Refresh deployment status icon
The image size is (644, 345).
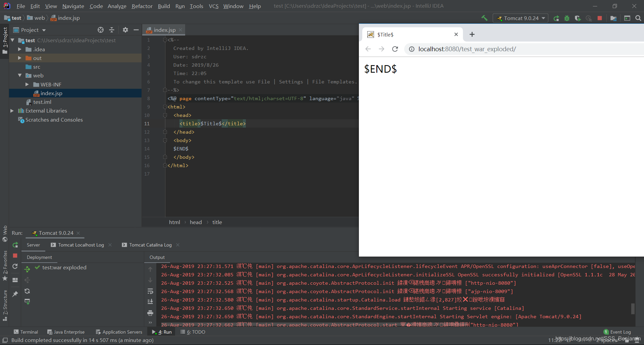27,291
